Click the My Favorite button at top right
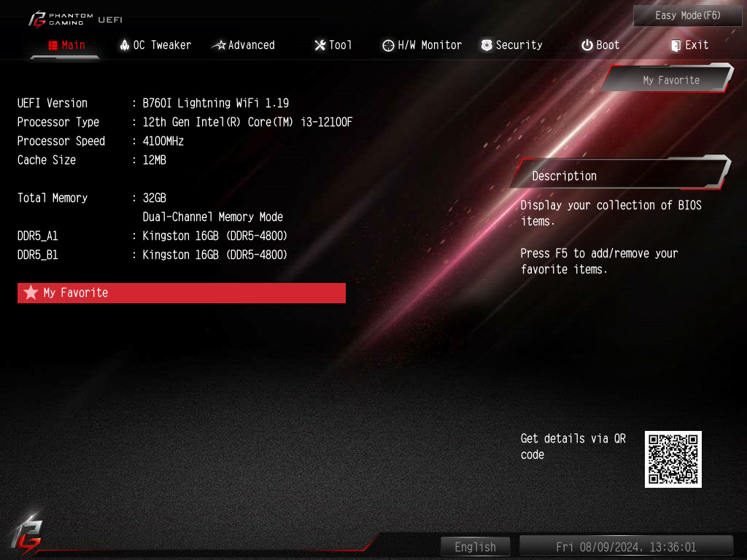747x560 pixels. tap(668, 79)
